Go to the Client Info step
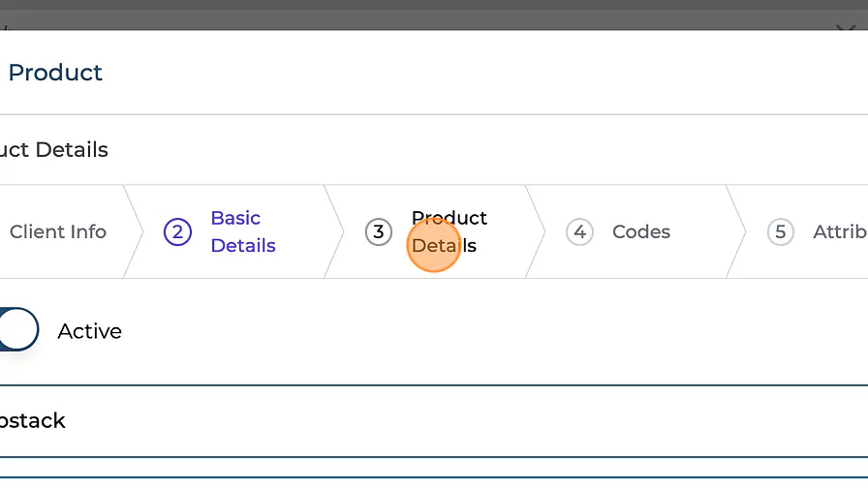 coord(57,232)
